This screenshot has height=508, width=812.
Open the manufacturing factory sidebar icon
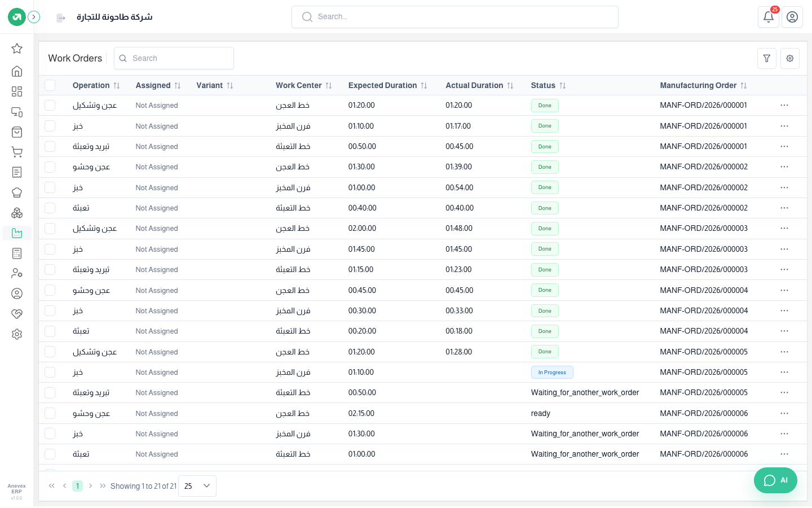17,233
